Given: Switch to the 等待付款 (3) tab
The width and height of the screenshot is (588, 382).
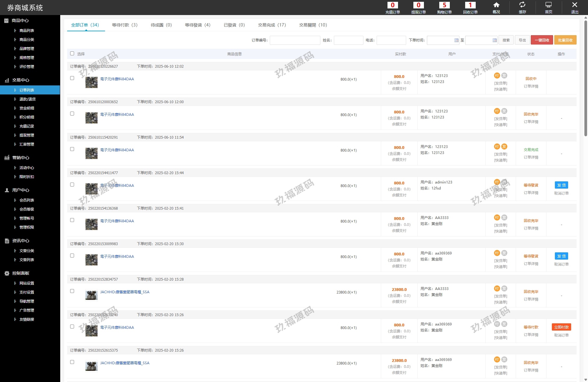Looking at the screenshot, I should [x=125, y=25].
